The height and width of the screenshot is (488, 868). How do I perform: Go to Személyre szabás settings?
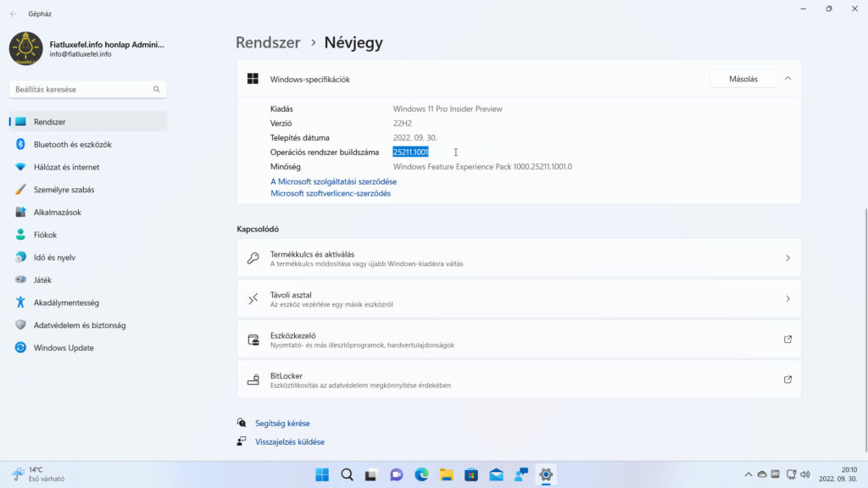click(x=88, y=190)
